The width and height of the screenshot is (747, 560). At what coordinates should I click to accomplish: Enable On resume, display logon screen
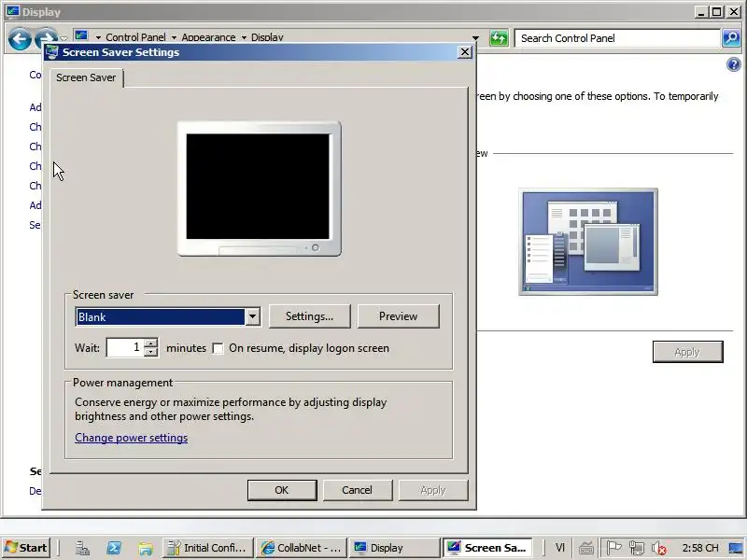point(218,348)
